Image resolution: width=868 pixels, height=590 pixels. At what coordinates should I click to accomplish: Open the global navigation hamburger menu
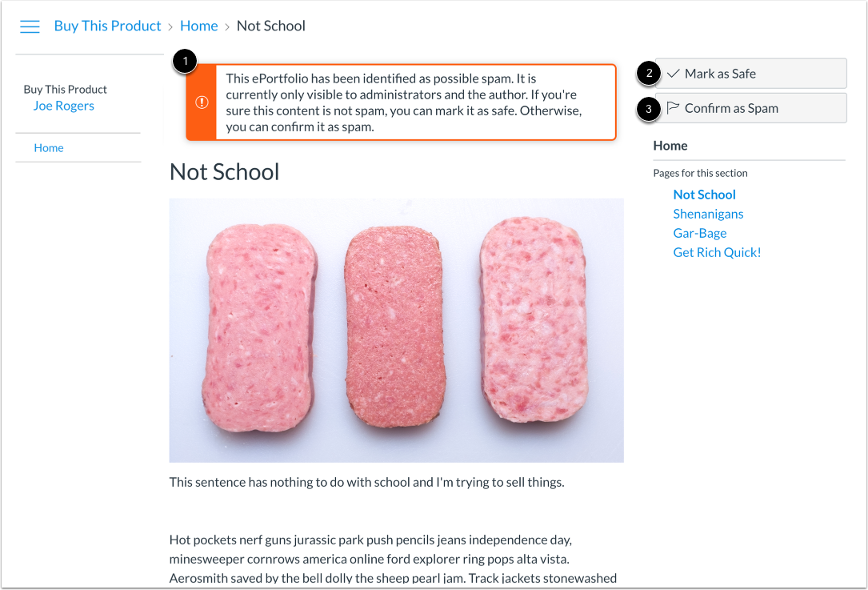(x=30, y=26)
